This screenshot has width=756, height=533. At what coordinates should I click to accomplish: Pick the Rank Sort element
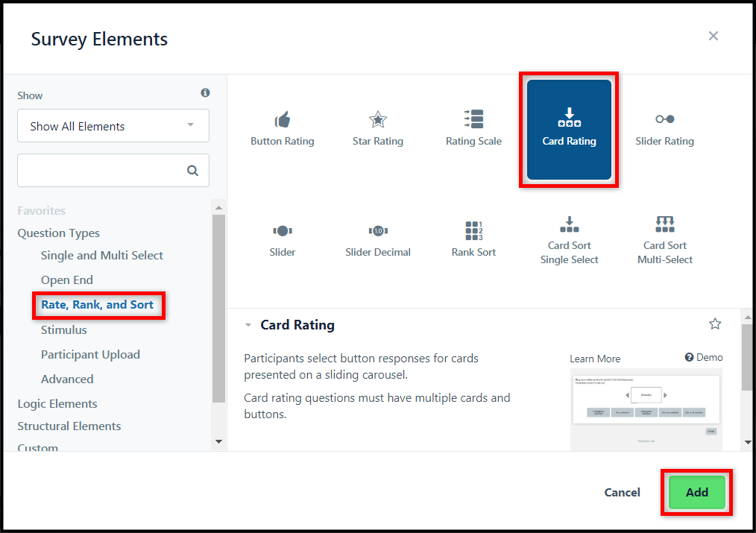tap(473, 239)
